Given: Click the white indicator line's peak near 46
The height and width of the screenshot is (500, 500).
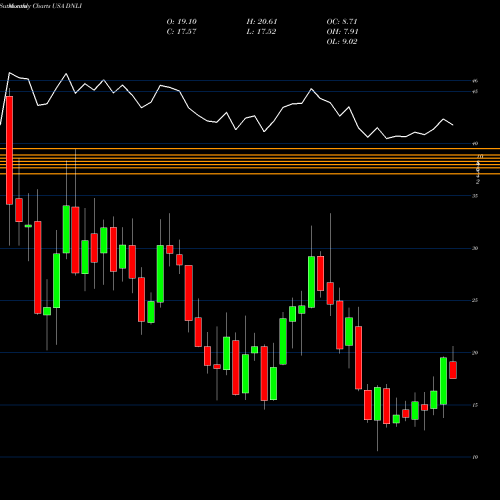Looking at the screenshot, I should (10, 73).
